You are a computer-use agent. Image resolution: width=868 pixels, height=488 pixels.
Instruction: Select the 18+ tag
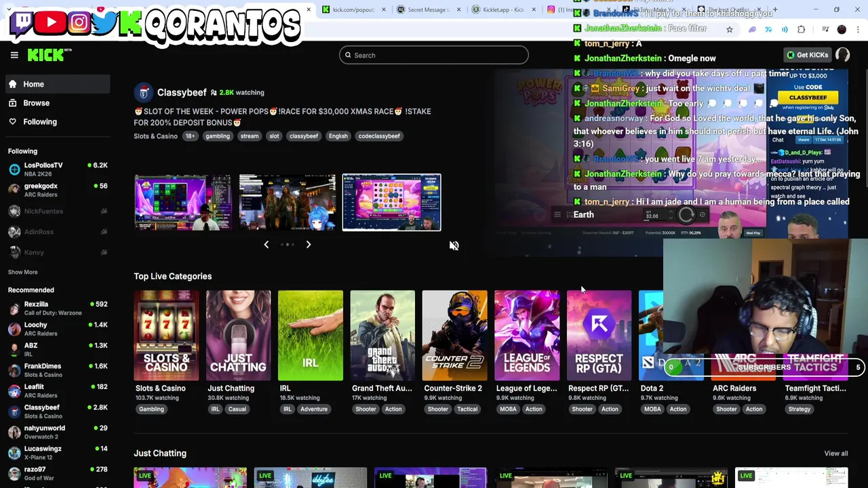(x=190, y=136)
